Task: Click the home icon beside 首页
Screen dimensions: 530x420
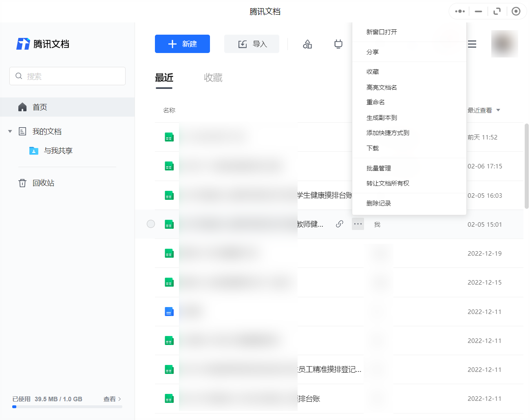Action: click(x=22, y=107)
